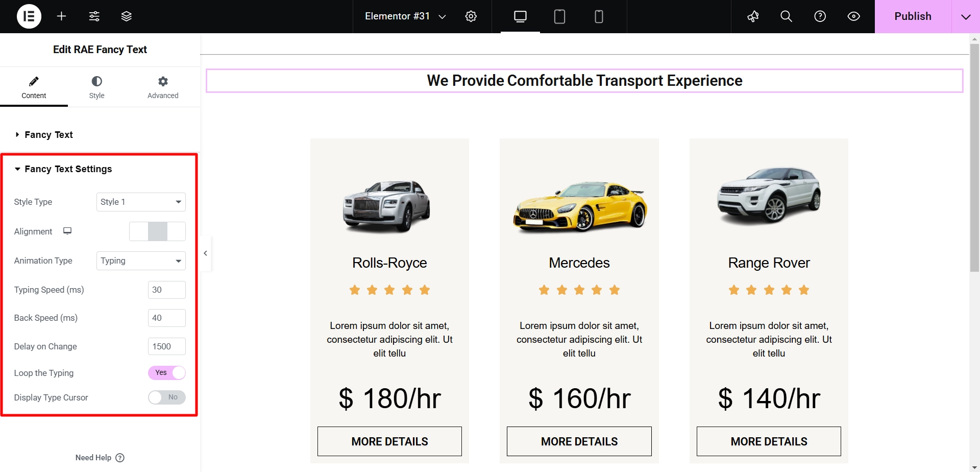Switch to the Style tab
Screen dimensions: 980x472
click(96, 87)
